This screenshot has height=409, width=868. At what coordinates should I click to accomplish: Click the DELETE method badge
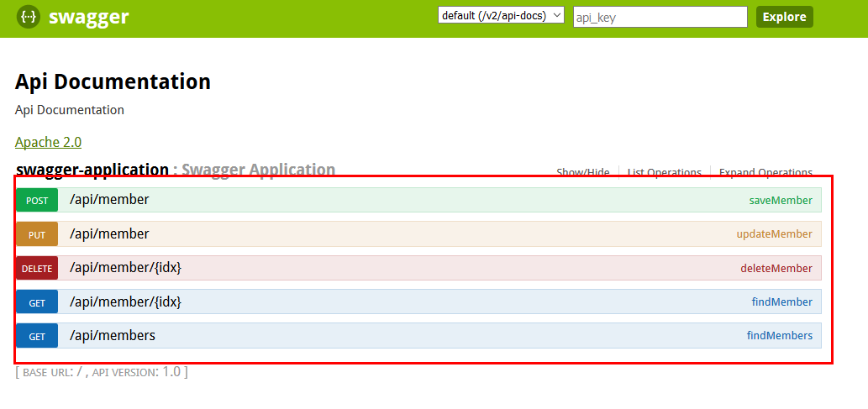[x=37, y=269]
